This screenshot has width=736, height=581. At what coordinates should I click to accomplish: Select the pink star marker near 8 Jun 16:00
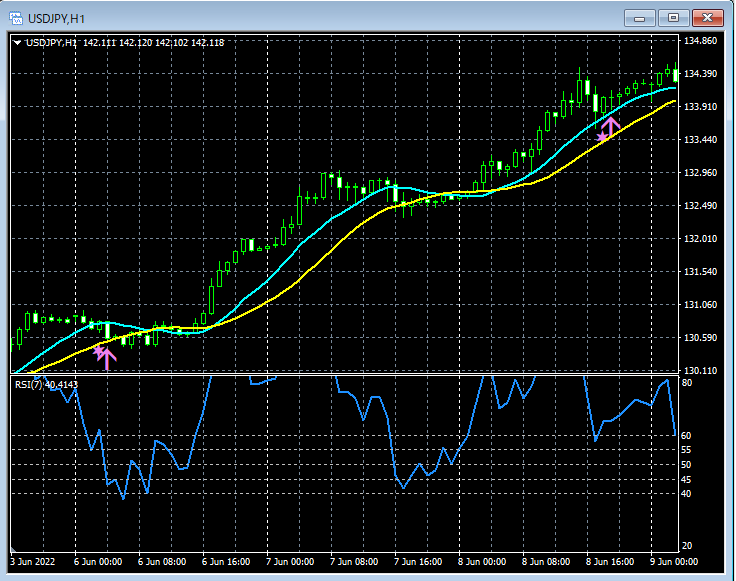pos(602,137)
